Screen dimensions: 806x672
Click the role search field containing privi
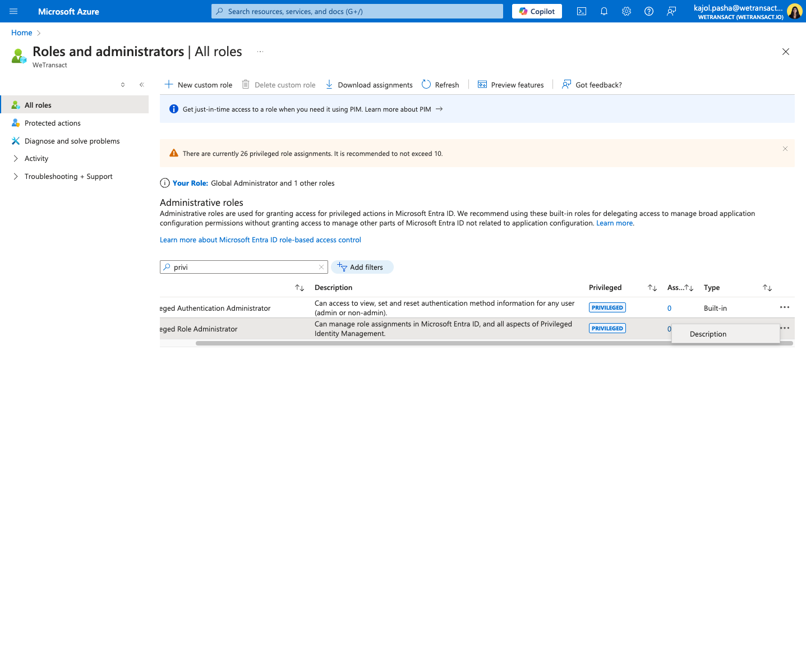pos(244,267)
